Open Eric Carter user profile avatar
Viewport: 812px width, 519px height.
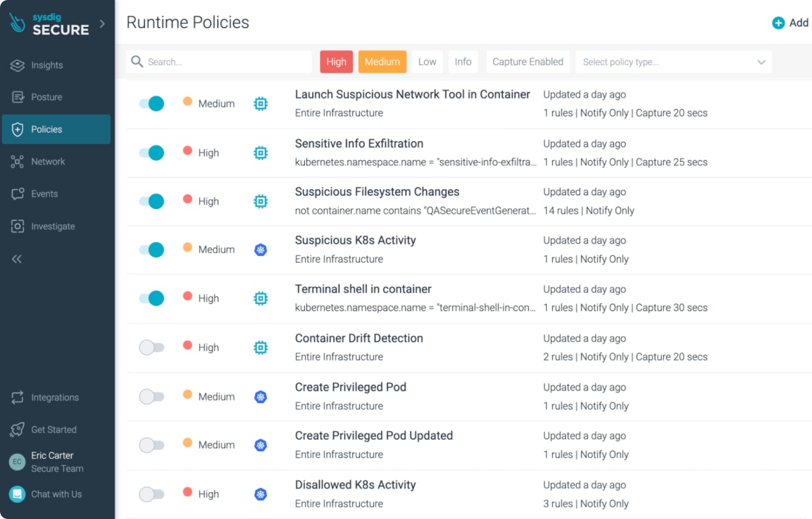17,462
